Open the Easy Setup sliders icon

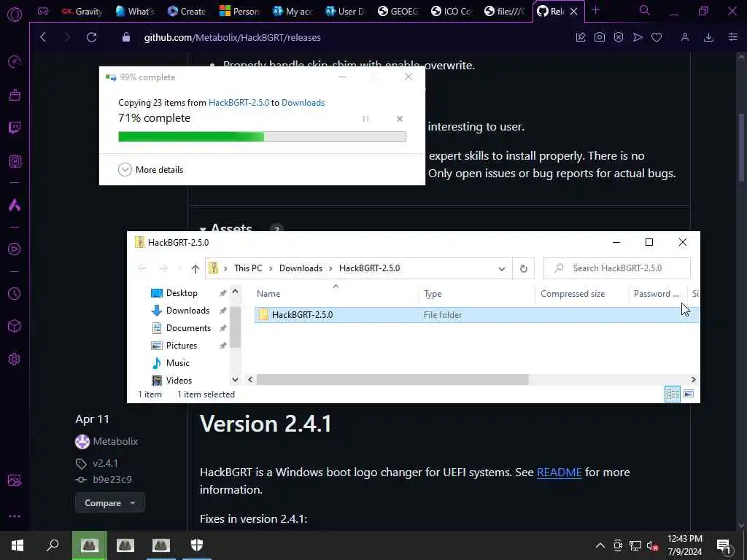click(x=733, y=37)
